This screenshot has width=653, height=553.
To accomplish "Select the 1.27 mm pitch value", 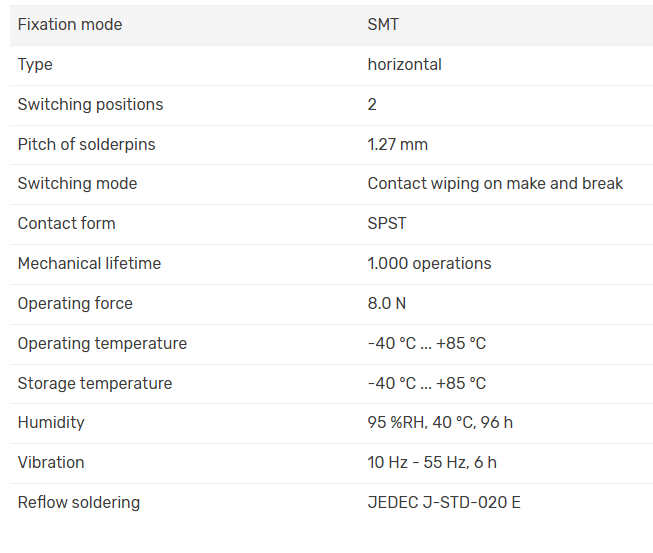I will 397,144.
